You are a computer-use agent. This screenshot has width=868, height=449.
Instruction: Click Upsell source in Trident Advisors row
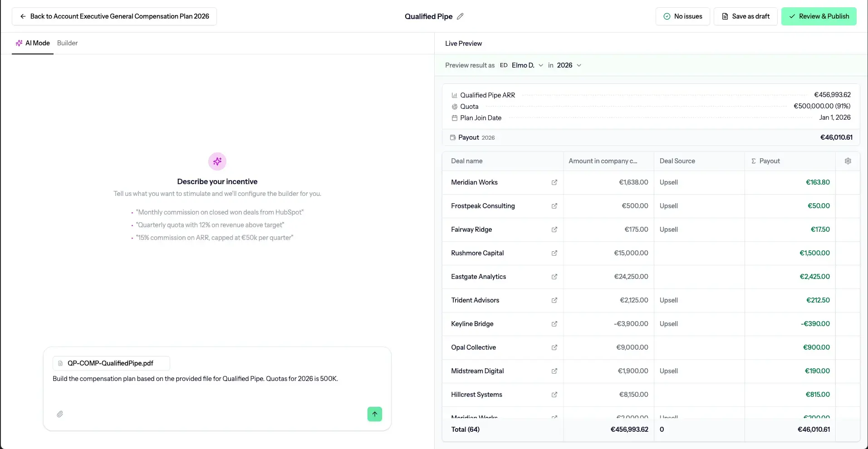tap(669, 300)
